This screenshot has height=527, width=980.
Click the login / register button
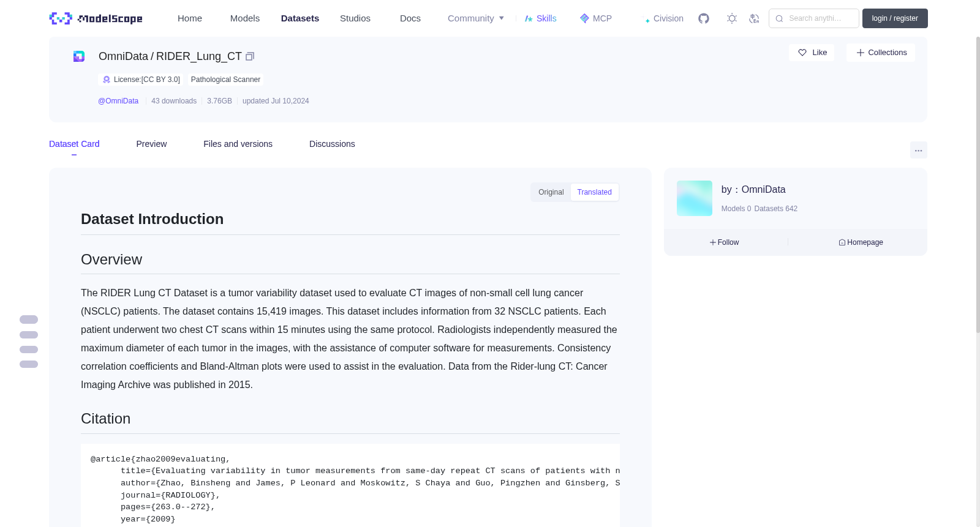coord(895,18)
